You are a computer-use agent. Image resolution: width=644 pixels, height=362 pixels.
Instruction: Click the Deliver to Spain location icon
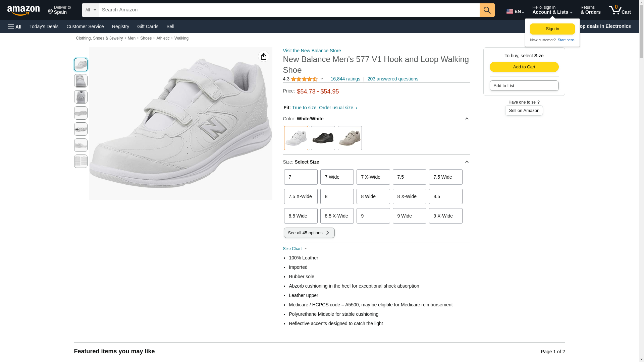(x=51, y=12)
